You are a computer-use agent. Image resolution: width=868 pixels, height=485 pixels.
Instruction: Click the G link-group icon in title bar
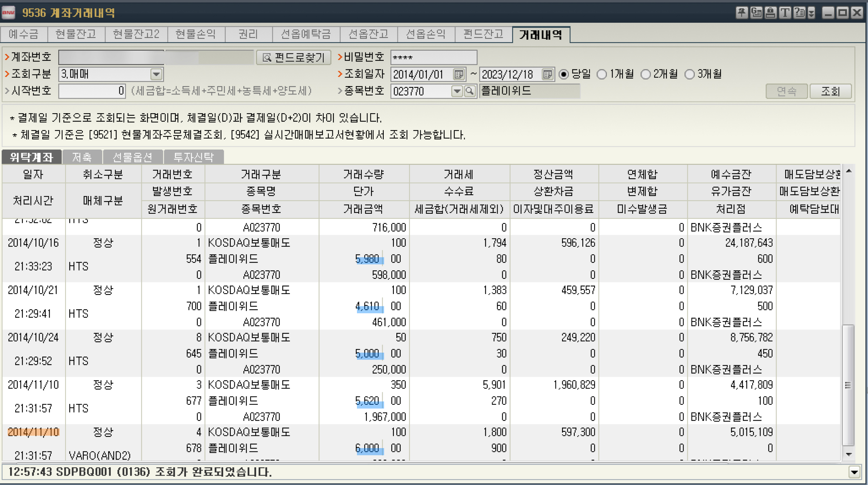pyautogui.click(x=756, y=13)
